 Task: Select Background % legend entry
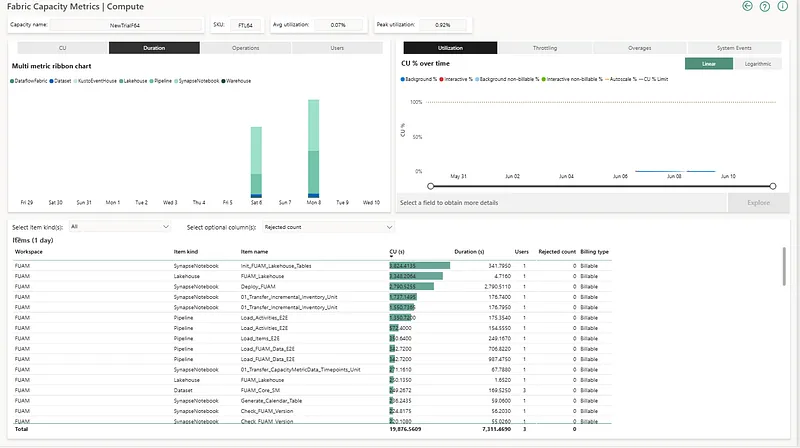(x=419, y=79)
